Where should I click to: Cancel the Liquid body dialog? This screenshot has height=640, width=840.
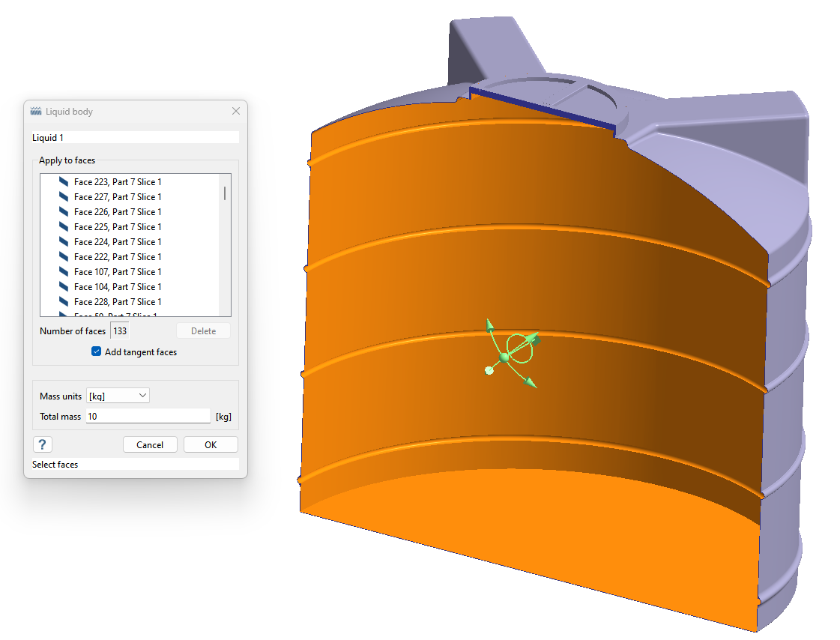(150, 444)
